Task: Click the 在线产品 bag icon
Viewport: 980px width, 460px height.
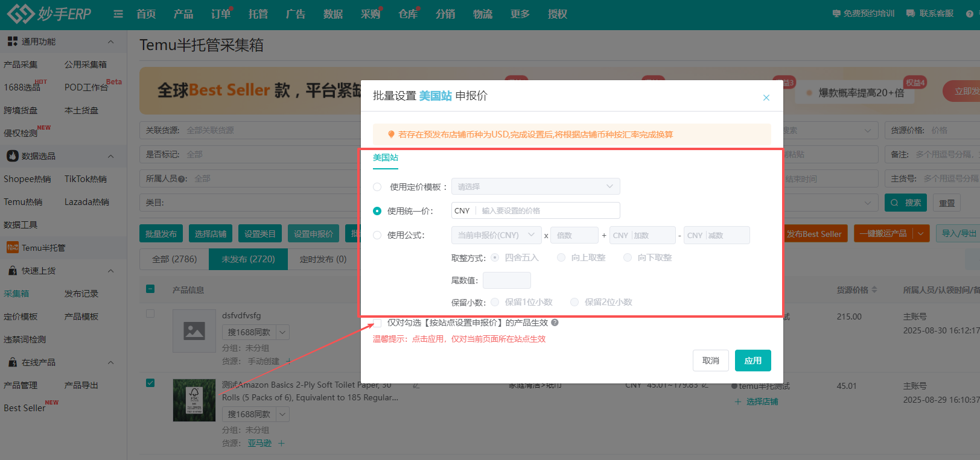Action: pos(12,362)
